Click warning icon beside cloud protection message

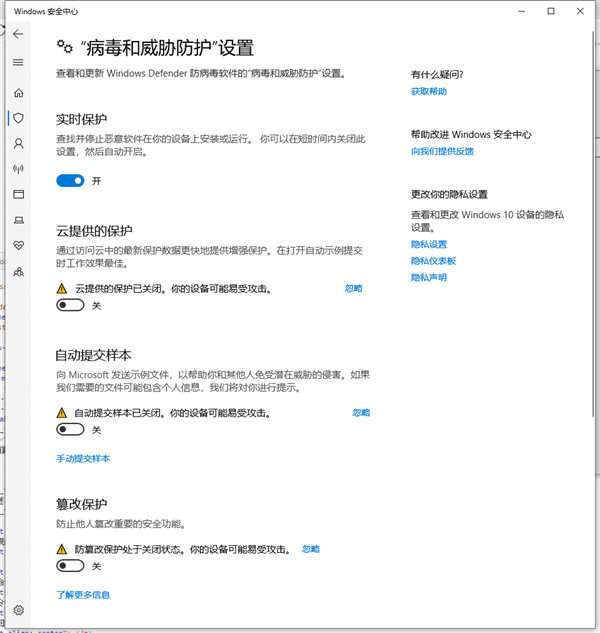click(x=62, y=289)
